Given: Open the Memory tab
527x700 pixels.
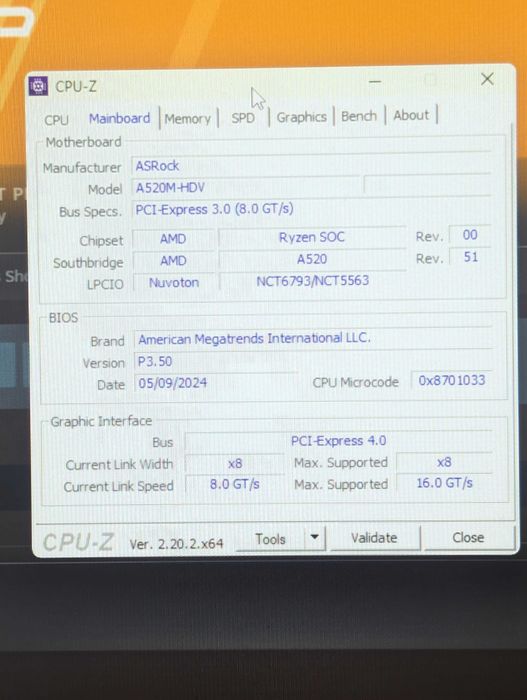Looking at the screenshot, I should pyautogui.click(x=188, y=119).
